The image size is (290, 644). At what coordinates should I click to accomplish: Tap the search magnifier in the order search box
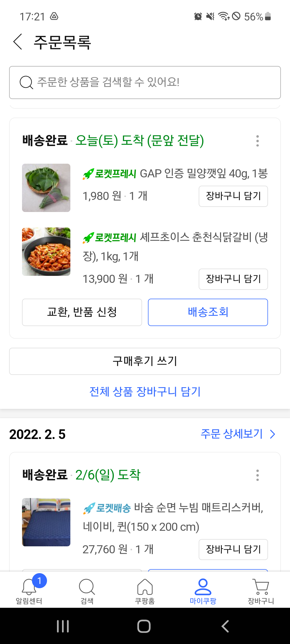26,82
